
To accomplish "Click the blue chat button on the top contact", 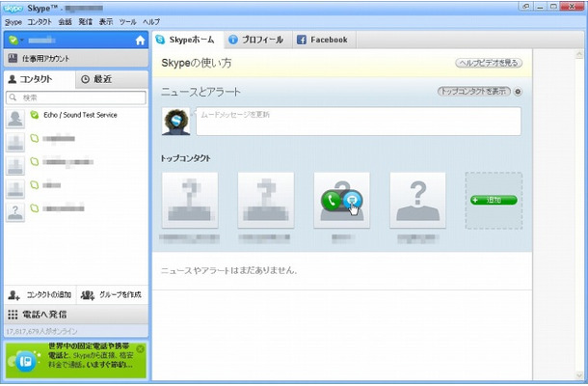I will coord(352,201).
